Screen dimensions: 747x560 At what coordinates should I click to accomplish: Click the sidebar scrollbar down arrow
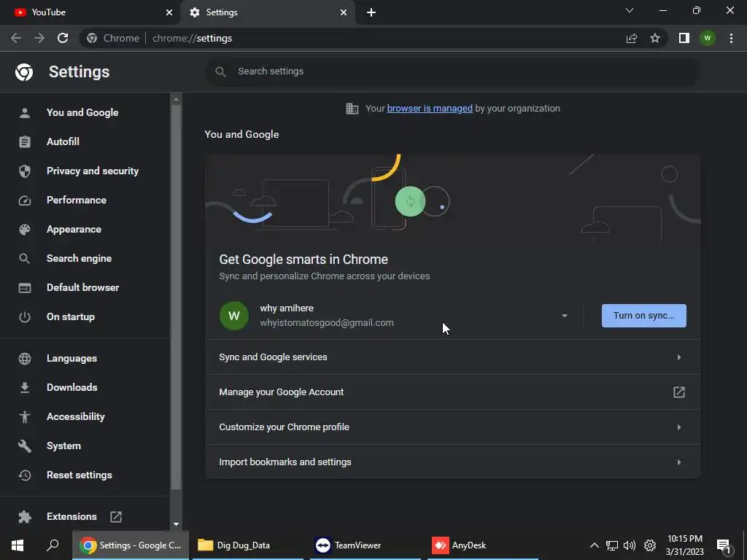[x=176, y=524]
